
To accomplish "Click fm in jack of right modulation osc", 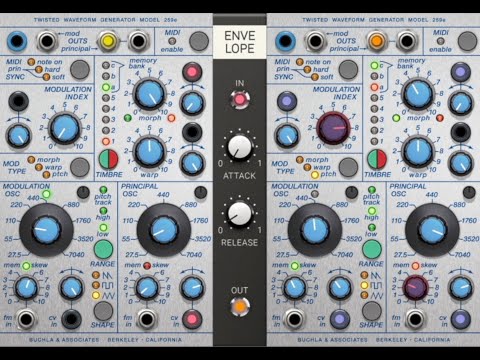I will pos(294,319).
